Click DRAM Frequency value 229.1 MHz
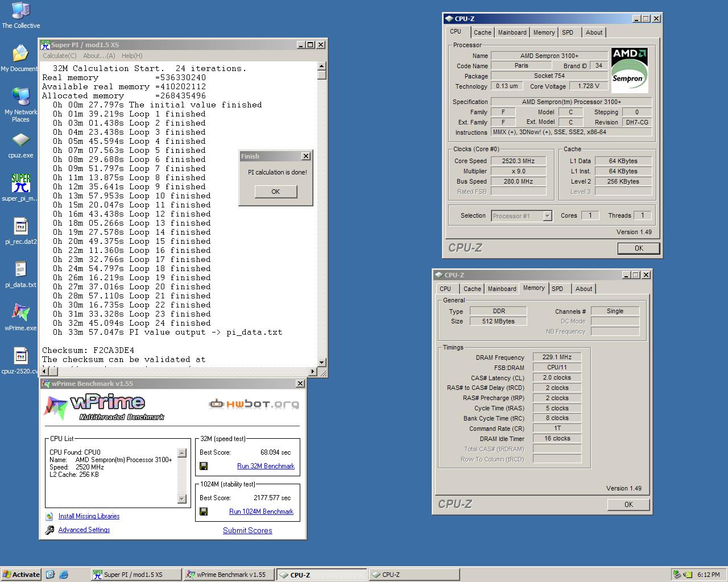Screen dimensions: 728x582 point(557,357)
